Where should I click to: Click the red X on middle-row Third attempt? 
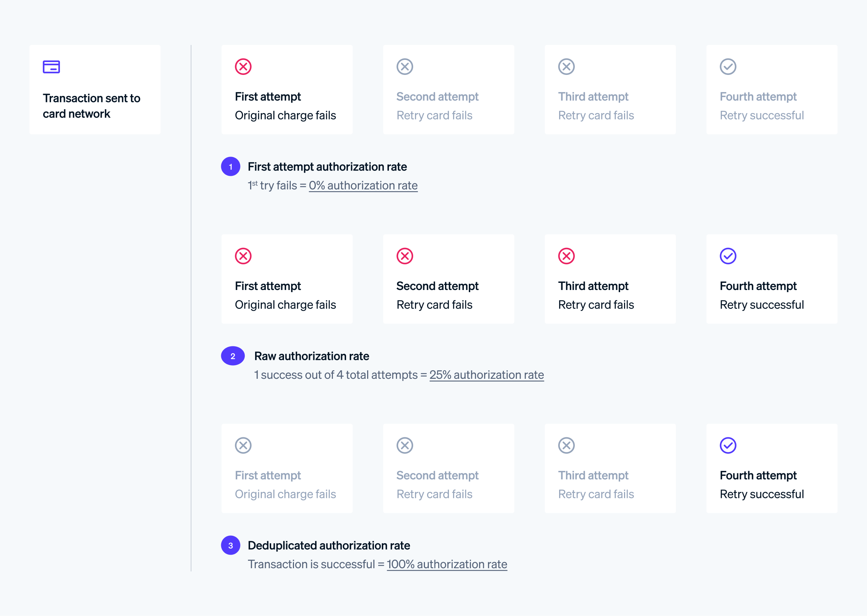tap(566, 256)
